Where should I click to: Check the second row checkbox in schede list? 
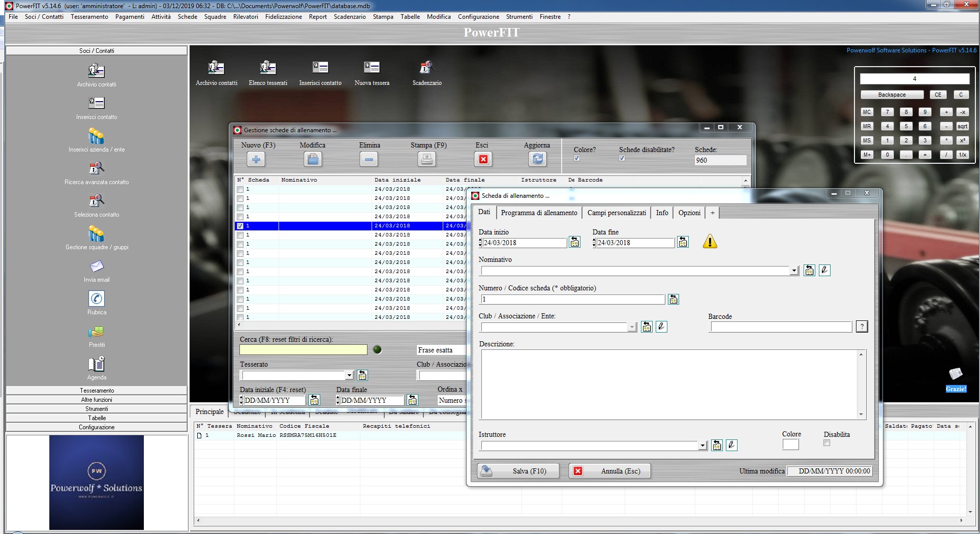coord(240,198)
